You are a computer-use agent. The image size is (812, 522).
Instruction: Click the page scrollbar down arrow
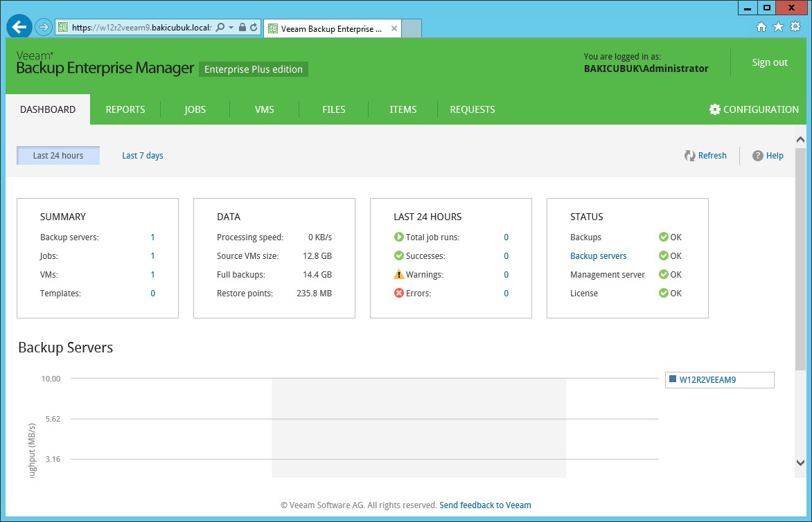(800, 462)
